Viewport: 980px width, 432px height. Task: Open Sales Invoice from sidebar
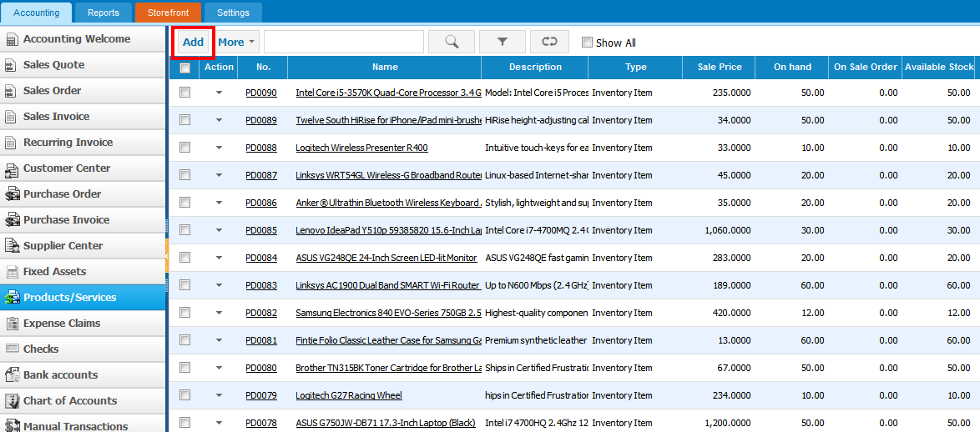[x=83, y=117]
